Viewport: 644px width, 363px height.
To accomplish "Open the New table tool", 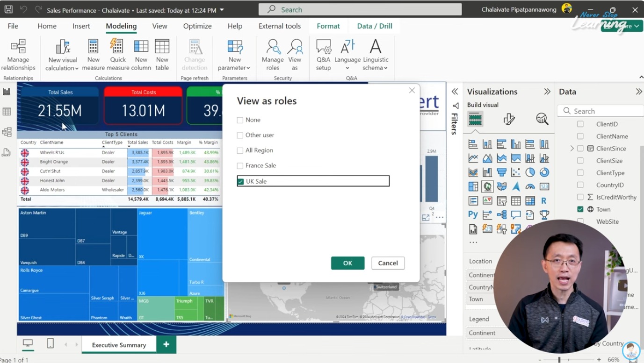I will pos(162,47).
